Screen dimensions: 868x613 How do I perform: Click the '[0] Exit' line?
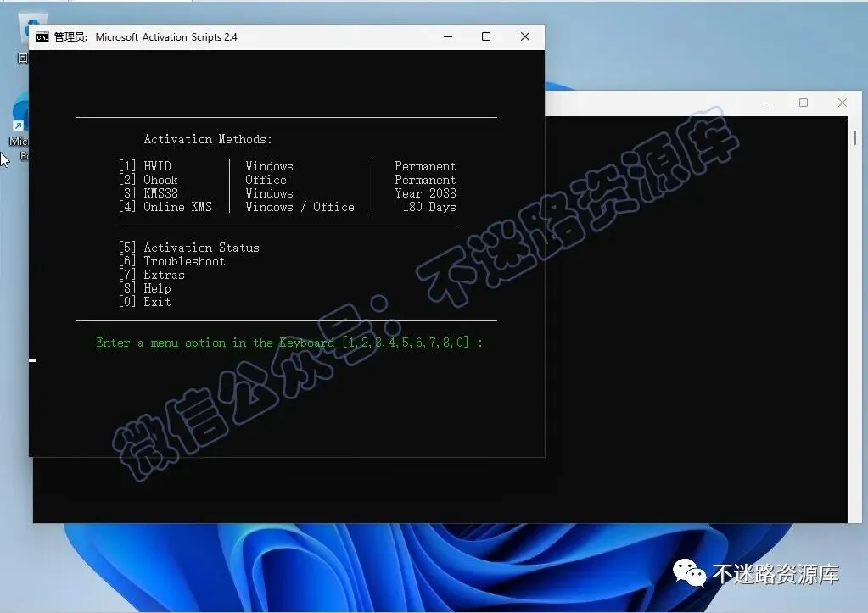(x=144, y=302)
